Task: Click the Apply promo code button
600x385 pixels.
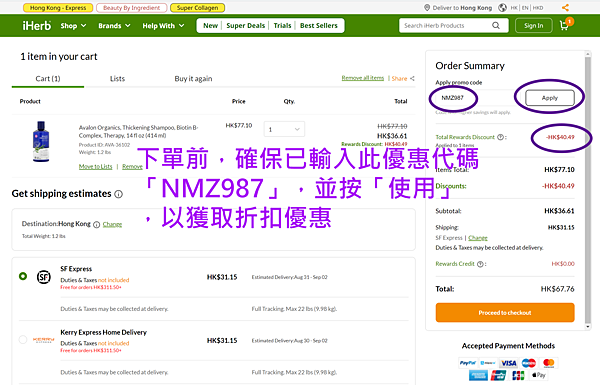Action: [549, 98]
